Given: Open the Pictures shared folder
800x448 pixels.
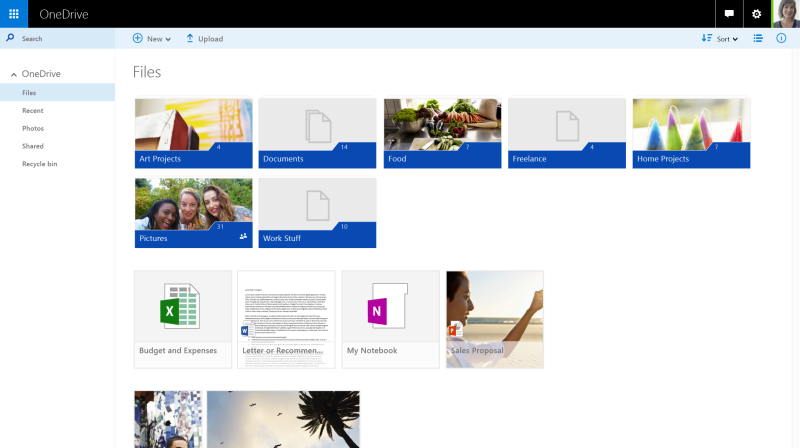Looking at the screenshot, I should click(193, 212).
